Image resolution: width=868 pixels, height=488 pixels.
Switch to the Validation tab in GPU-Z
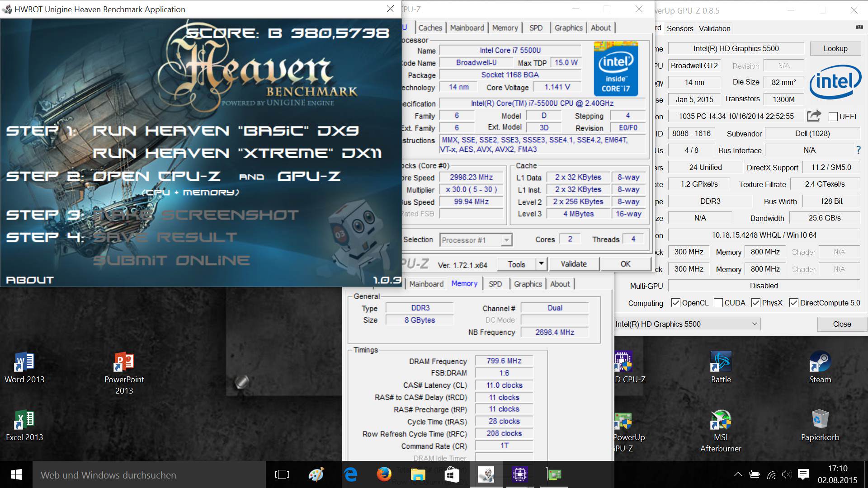714,28
